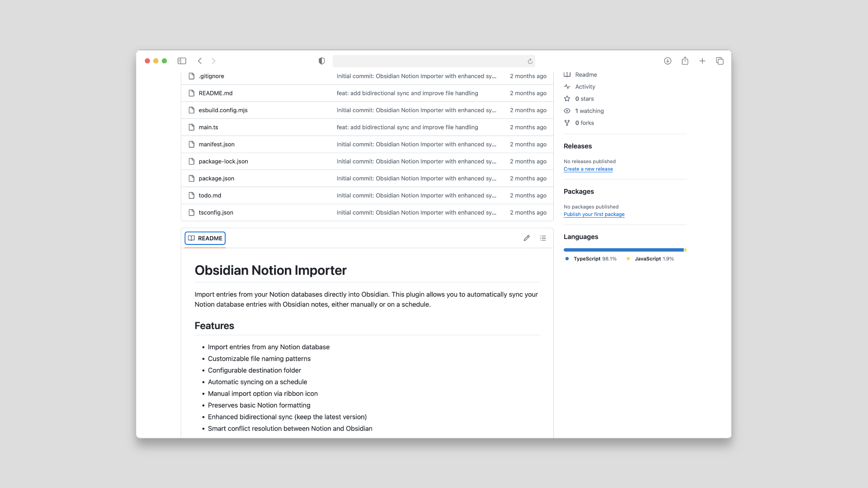Click the TypeScript language bar segment
The height and width of the screenshot is (488, 868).
pyautogui.click(x=623, y=250)
